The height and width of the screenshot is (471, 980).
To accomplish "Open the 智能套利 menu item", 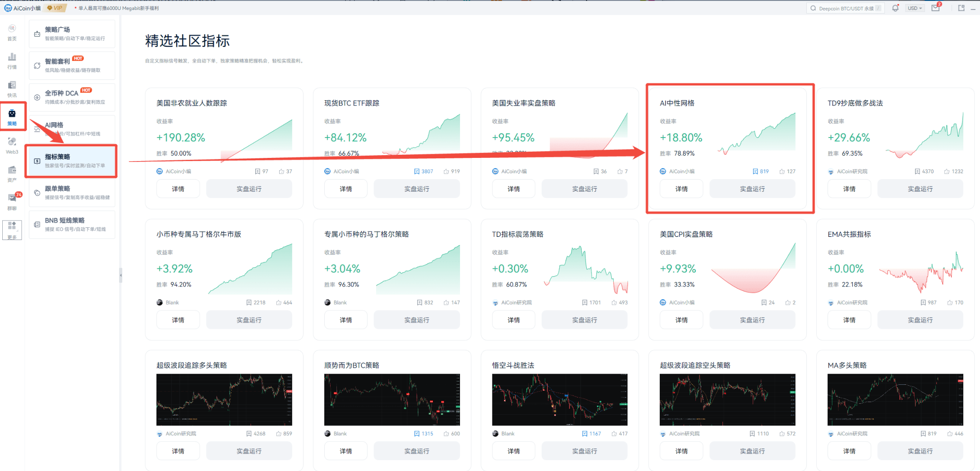I will point(72,65).
